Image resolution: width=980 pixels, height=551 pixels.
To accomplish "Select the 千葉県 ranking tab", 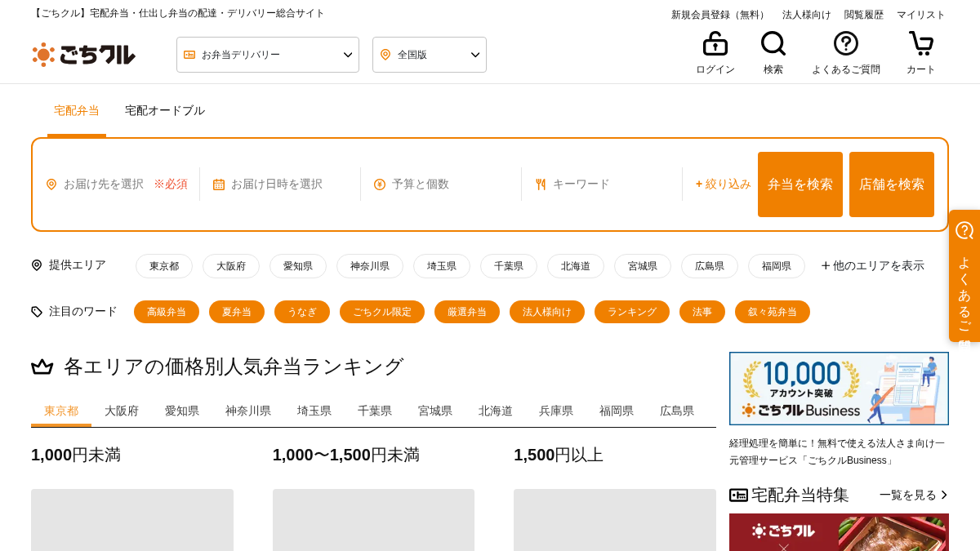I will tap(375, 411).
